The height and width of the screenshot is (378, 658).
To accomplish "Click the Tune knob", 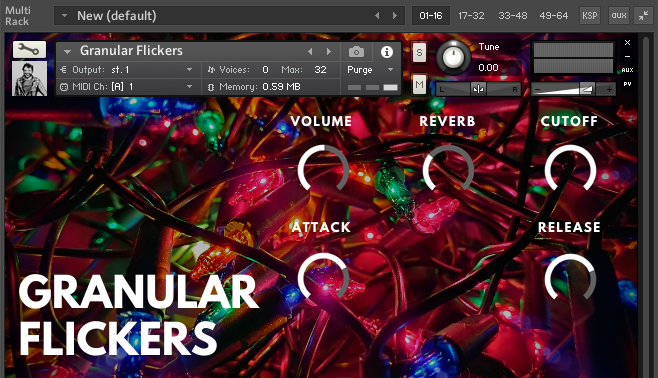I will click(453, 58).
